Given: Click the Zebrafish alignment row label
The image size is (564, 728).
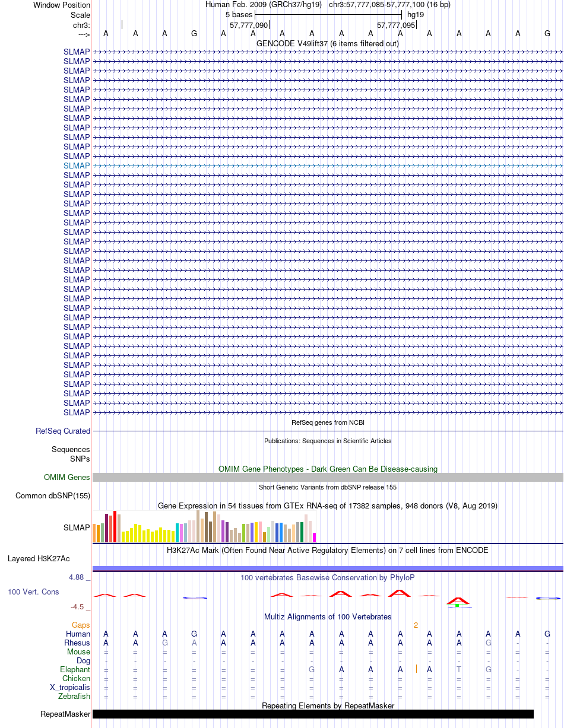Looking at the screenshot, I should 74,697.
